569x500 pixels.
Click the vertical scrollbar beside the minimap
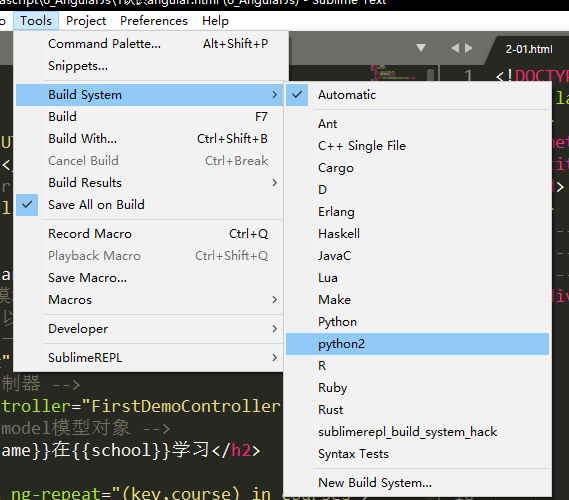[x=431, y=74]
